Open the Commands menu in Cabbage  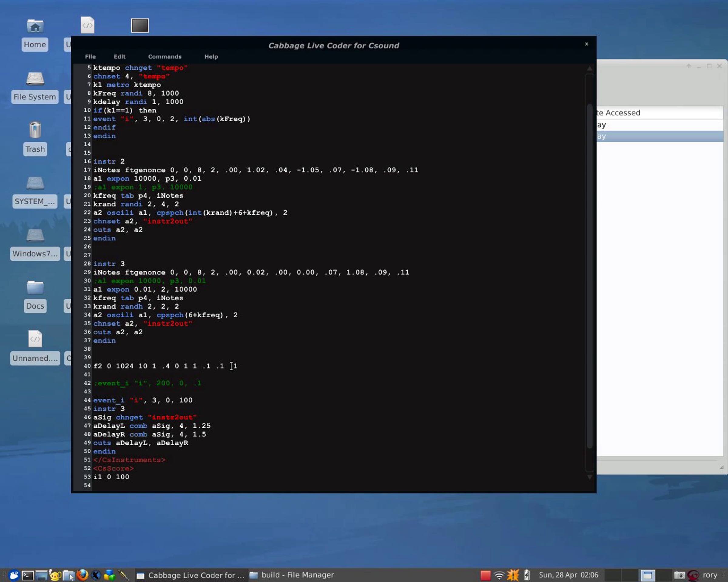click(165, 57)
